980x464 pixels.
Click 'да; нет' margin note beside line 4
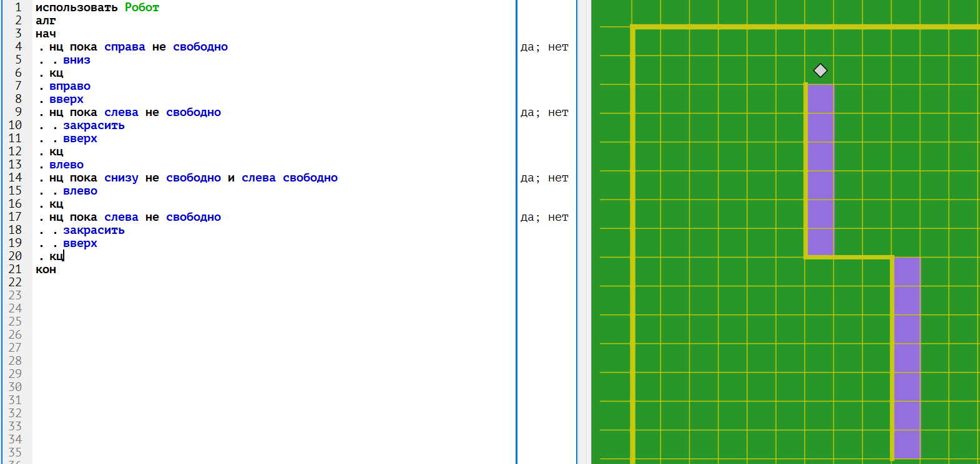(x=544, y=47)
